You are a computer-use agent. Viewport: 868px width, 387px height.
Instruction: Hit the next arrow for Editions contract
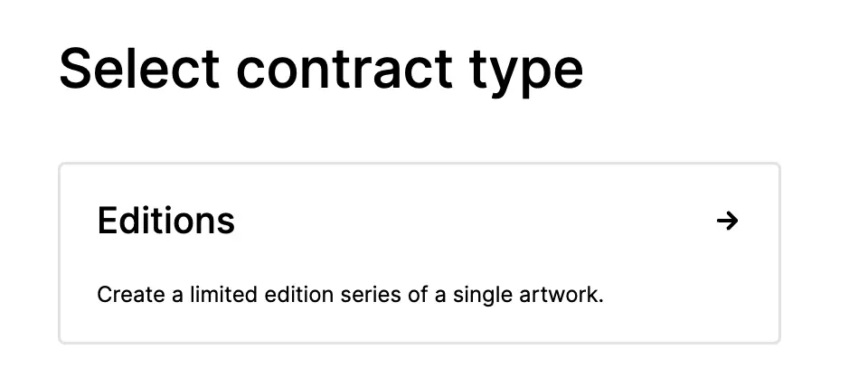coord(727,221)
